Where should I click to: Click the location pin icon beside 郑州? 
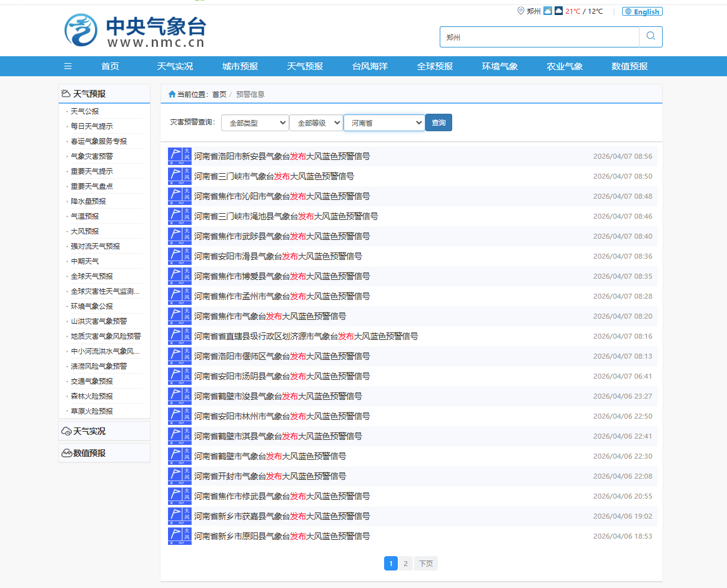[521, 11]
